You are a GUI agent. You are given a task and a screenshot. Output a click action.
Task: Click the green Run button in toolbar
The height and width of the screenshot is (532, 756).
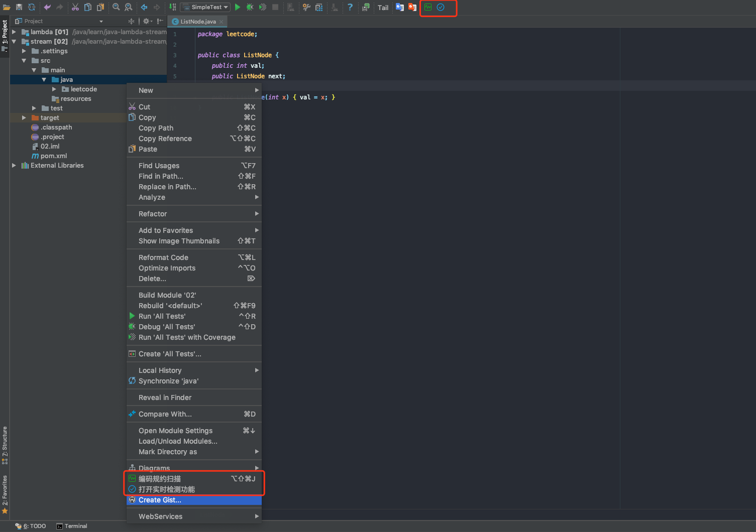238,7
